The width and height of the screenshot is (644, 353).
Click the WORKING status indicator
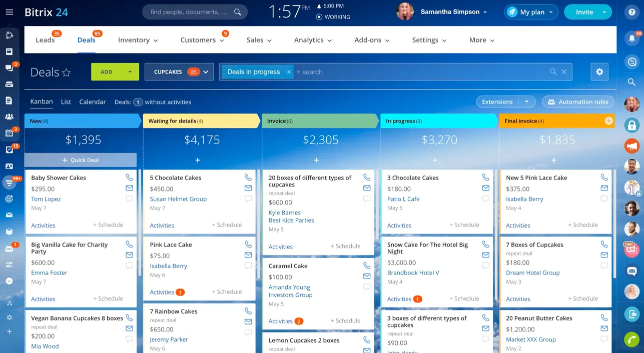pos(333,17)
